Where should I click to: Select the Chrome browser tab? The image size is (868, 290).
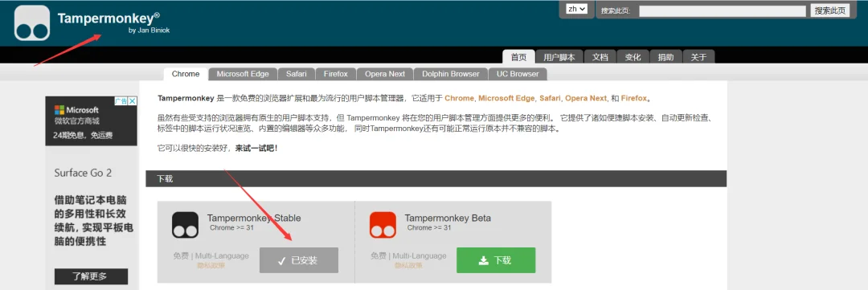186,74
